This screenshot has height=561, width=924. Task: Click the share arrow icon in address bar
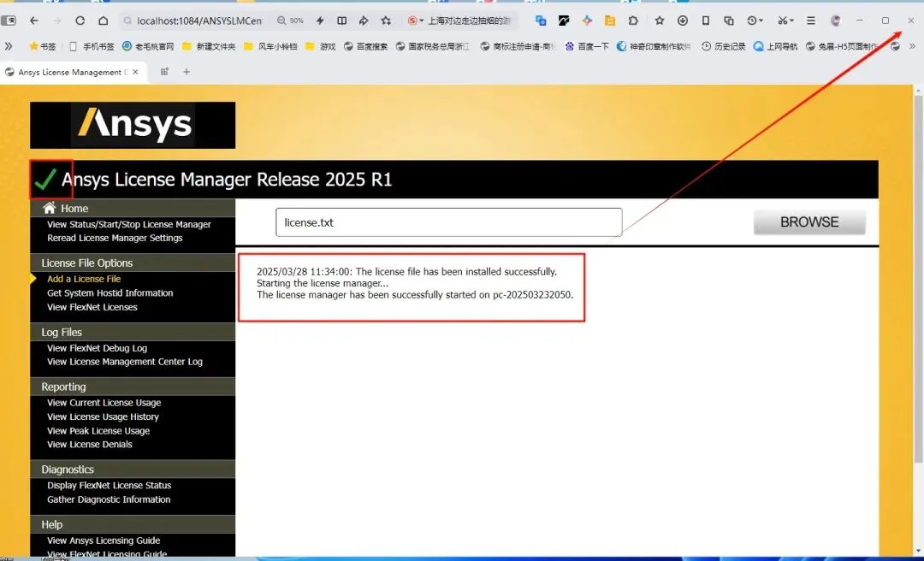coord(364,21)
